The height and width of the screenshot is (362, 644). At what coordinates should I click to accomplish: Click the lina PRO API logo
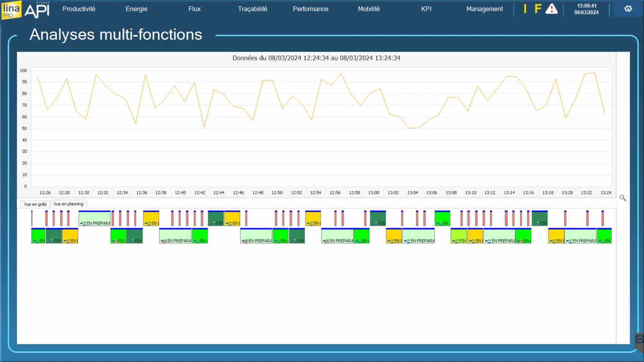click(25, 9)
